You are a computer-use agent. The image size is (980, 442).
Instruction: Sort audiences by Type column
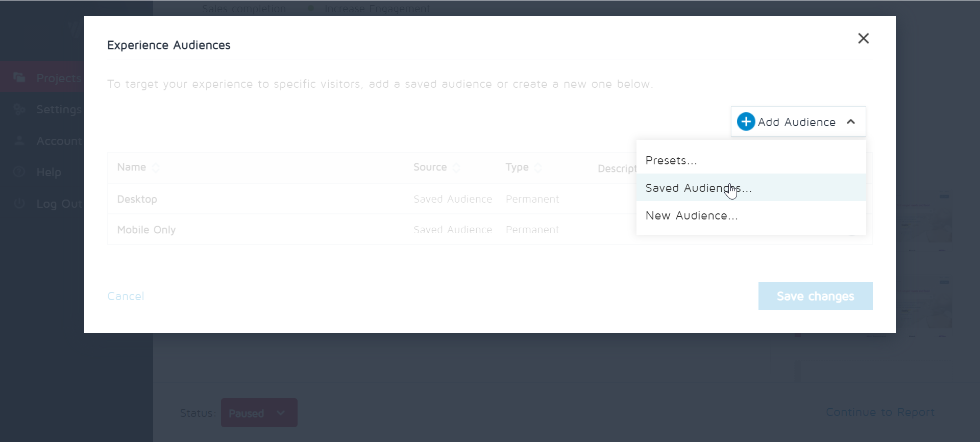tap(538, 168)
